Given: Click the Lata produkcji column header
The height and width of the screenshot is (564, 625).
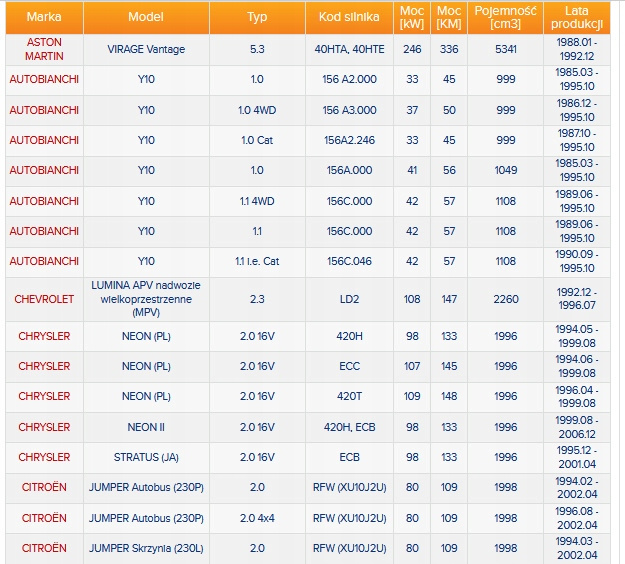Looking at the screenshot, I should (577, 17).
